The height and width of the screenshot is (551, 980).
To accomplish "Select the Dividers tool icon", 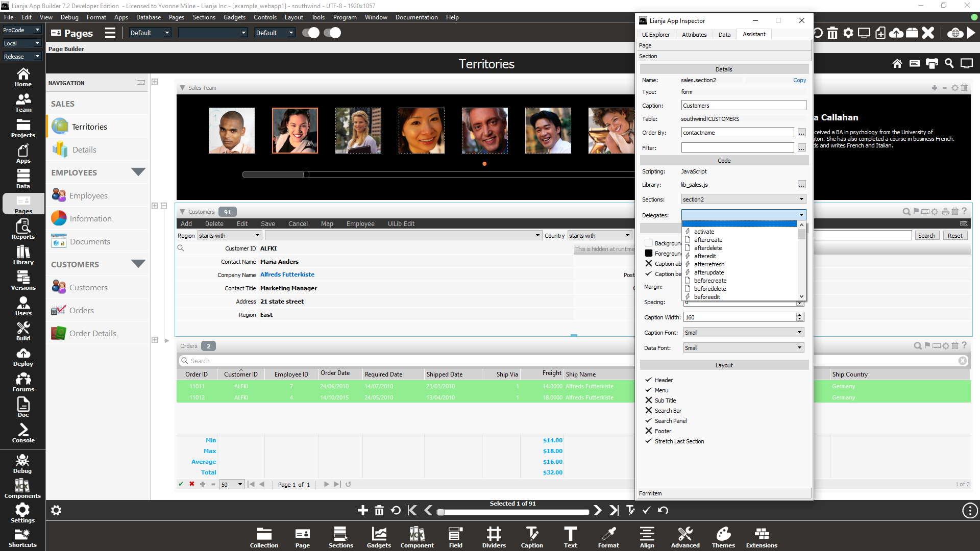I will [494, 537].
